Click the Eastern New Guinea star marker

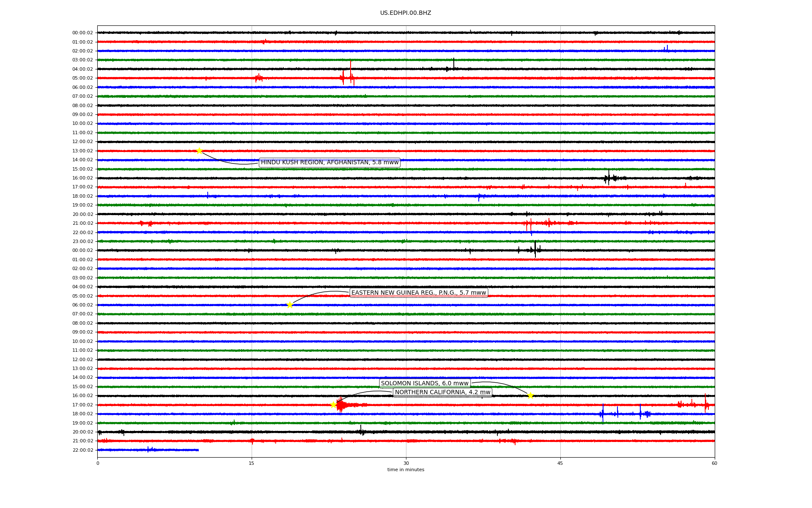click(290, 305)
